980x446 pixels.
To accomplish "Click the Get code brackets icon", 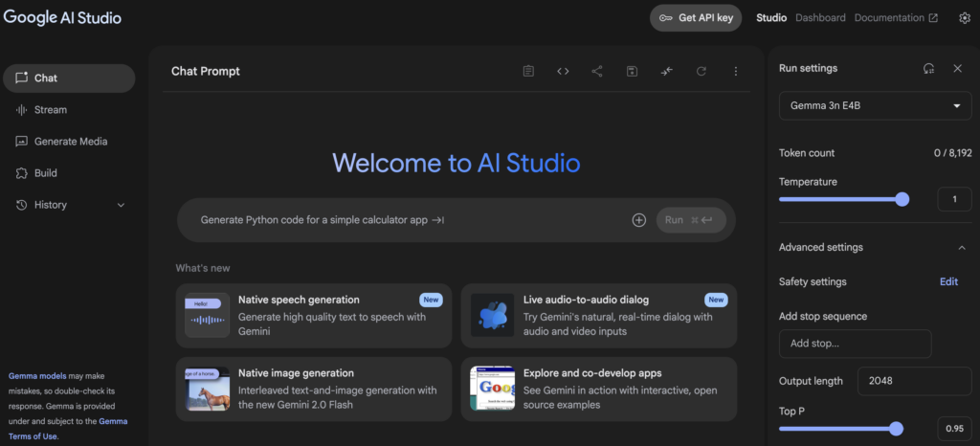I will (563, 71).
